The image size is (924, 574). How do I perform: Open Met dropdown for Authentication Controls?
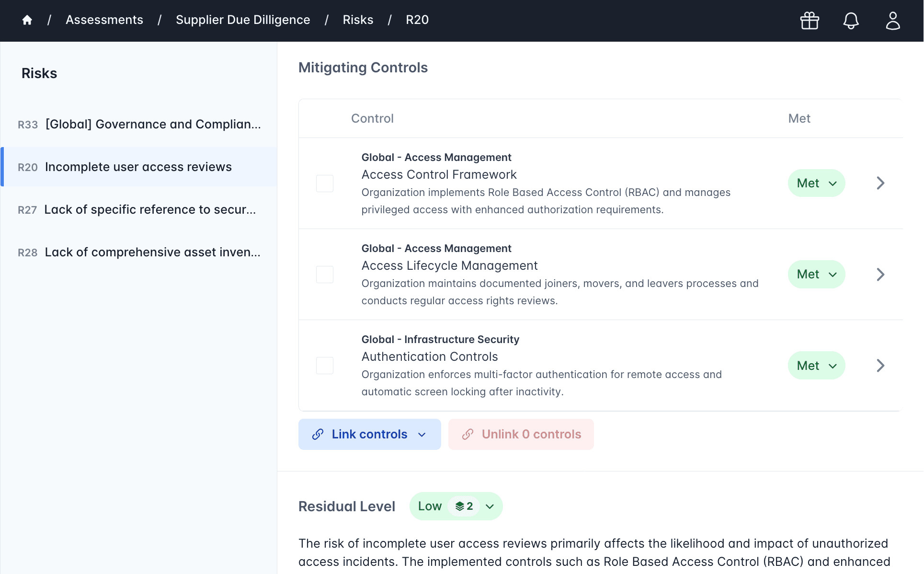[x=816, y=366]
